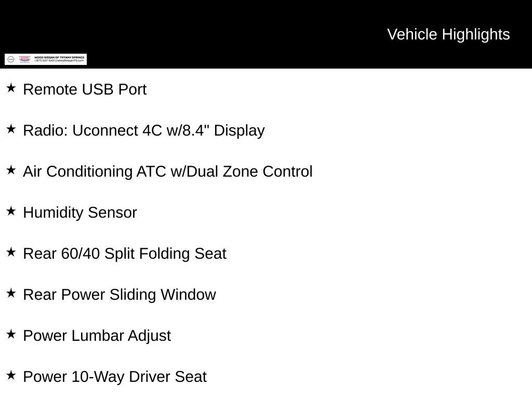The width and height of the screenshot is (532, 399).
Task: Click the star next to Radio Uconnect 4C
Action: 11,129
